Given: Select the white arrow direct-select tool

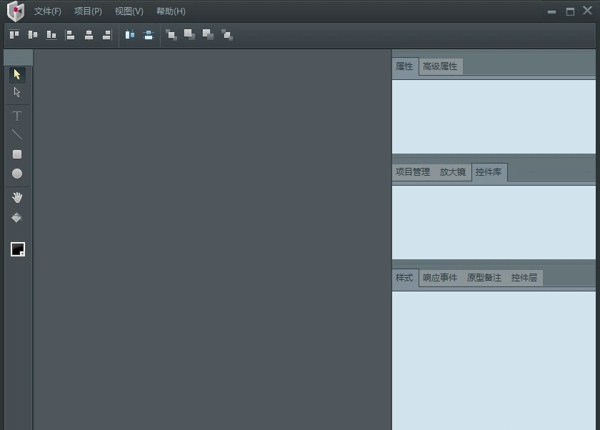Looking at the screenshot, I should pos(17,92).
